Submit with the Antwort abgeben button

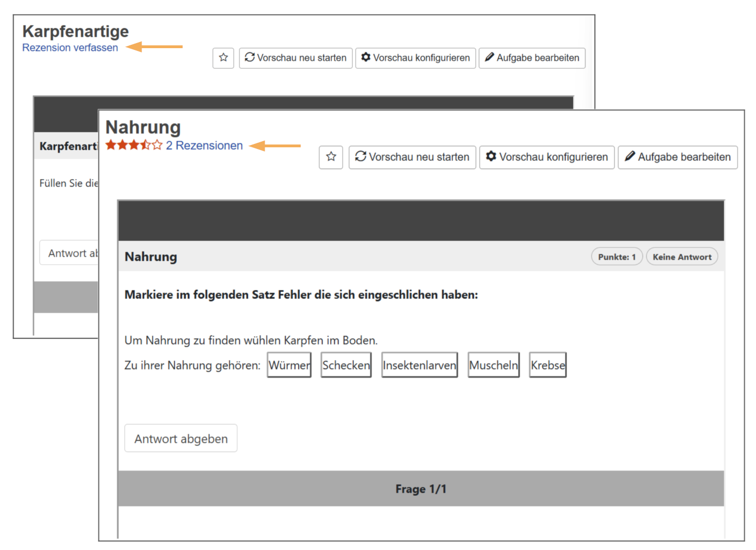(x=180, y=439)
